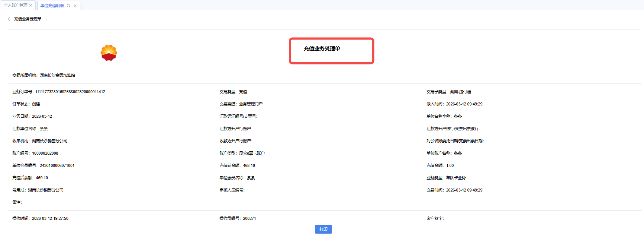
Task: Click the 充值业务受理单 breadcrumb title text
Action: [x=28, y=19]
